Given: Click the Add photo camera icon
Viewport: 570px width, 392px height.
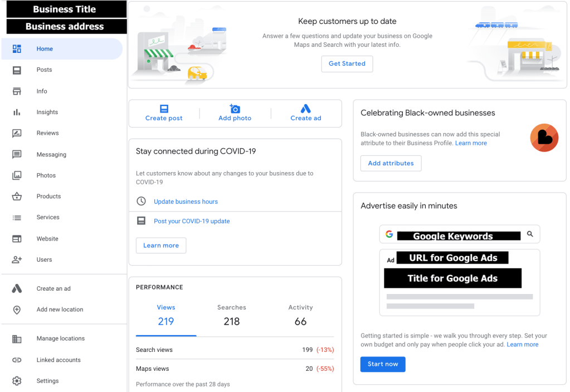Looking at the screenshot, I should (x=235, y=109).
